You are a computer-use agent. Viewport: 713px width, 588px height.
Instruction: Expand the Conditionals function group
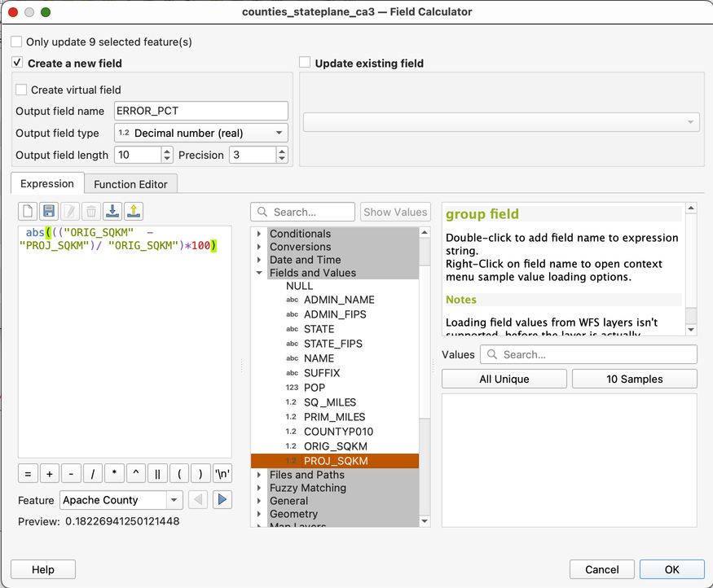coord(260,234)
